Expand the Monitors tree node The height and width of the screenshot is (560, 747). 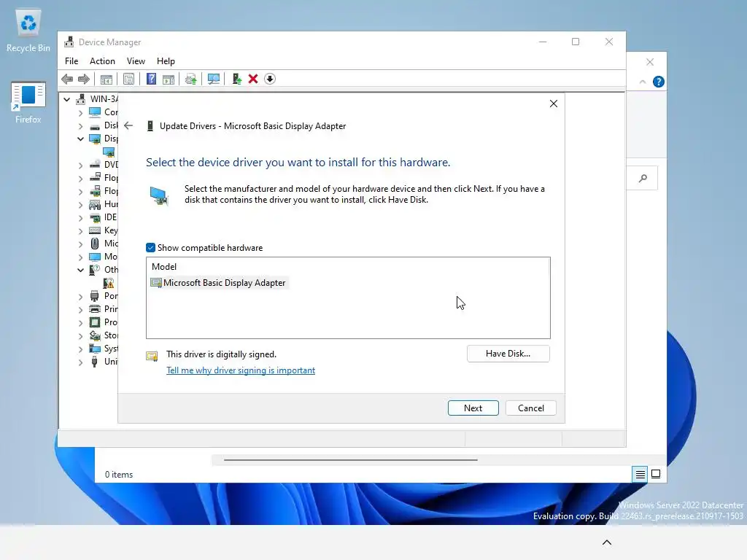click(x=80, y=257)
